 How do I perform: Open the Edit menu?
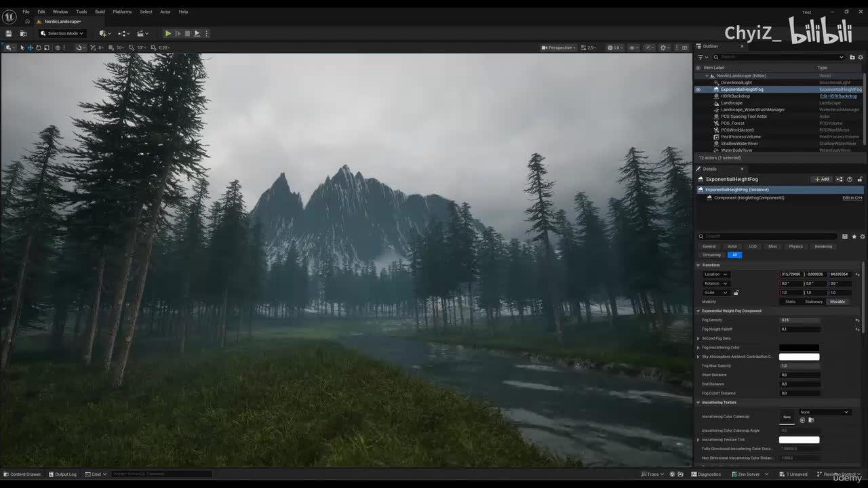pos(41,12)
